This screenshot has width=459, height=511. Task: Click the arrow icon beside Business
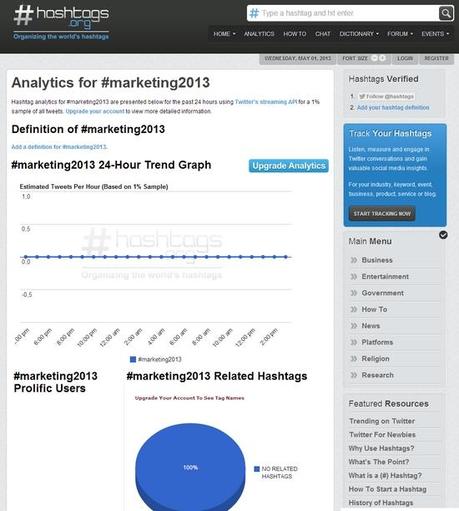pos(354,260)
